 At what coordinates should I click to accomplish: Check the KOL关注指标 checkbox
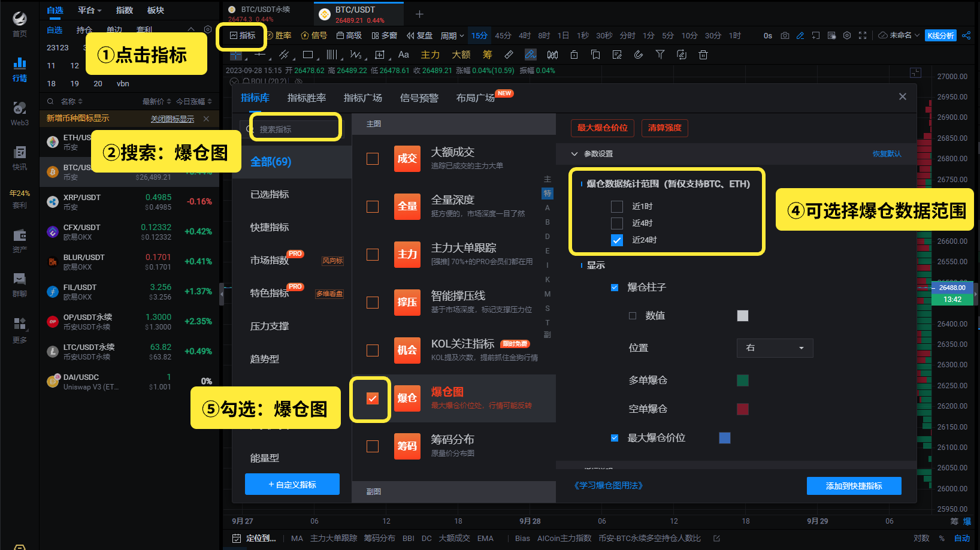coord(373,350)
